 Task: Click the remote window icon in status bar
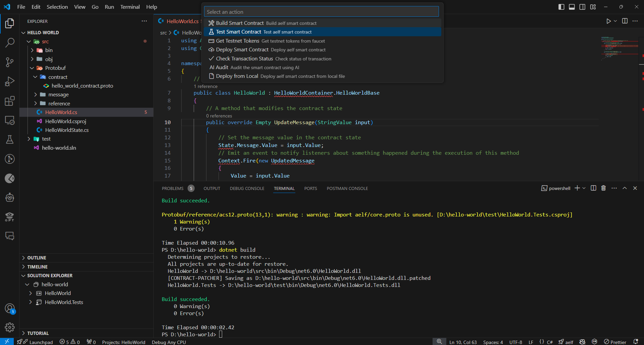coord(7,342)
